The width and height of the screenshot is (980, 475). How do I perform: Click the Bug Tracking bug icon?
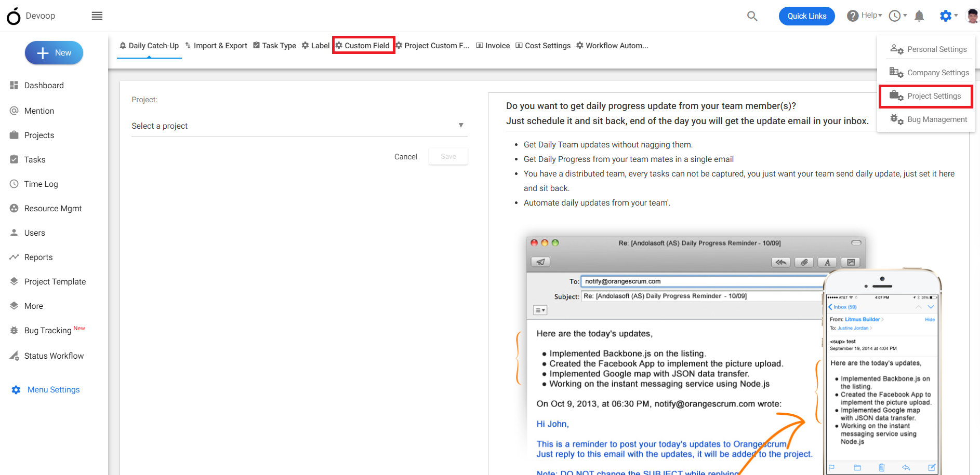(x=14, y=330)
